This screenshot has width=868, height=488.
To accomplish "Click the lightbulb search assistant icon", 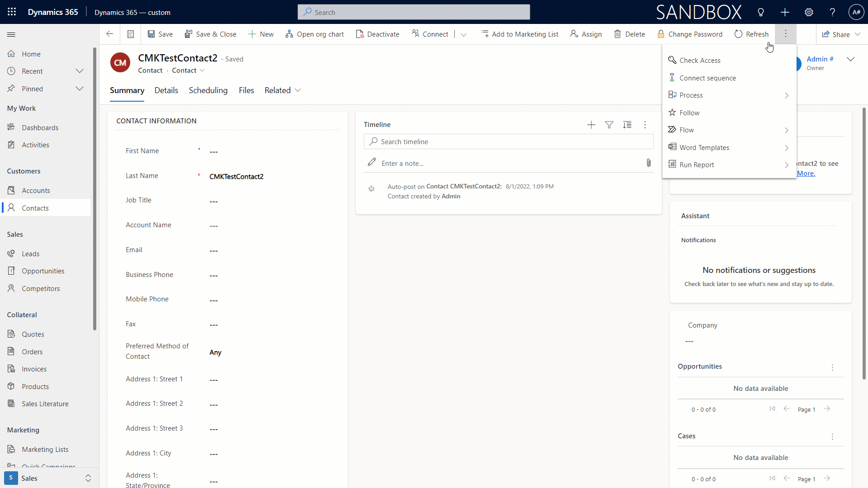I will (760, 12).
